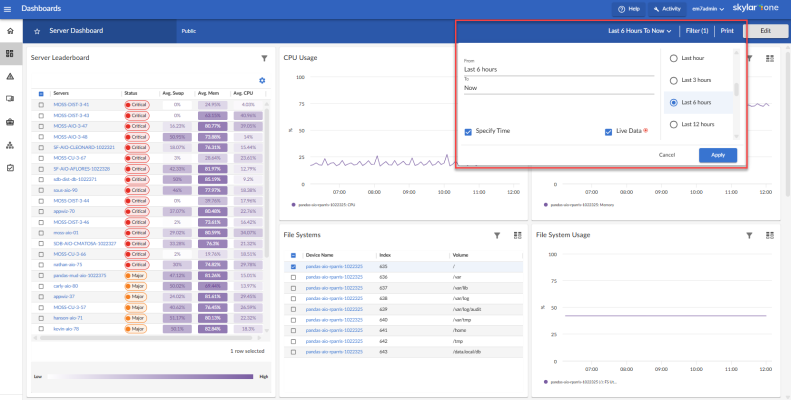The height and width of the screenshot is (400, 791).
Task: Open the em7admin user dropdown
Action: [708, 8]
